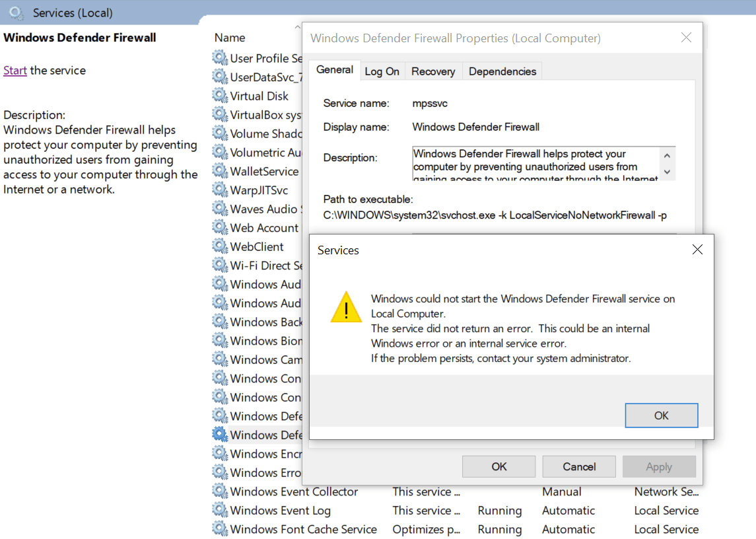Click the Services (Local) header icon
The image size is (756, 539).
pos(17,13)
